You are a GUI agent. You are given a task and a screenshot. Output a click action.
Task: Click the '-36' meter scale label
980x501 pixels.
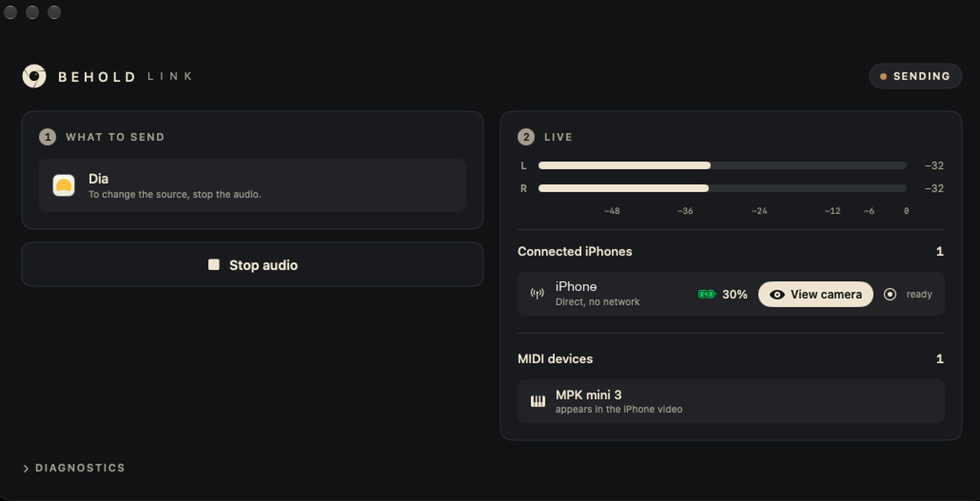click(685, 211)
